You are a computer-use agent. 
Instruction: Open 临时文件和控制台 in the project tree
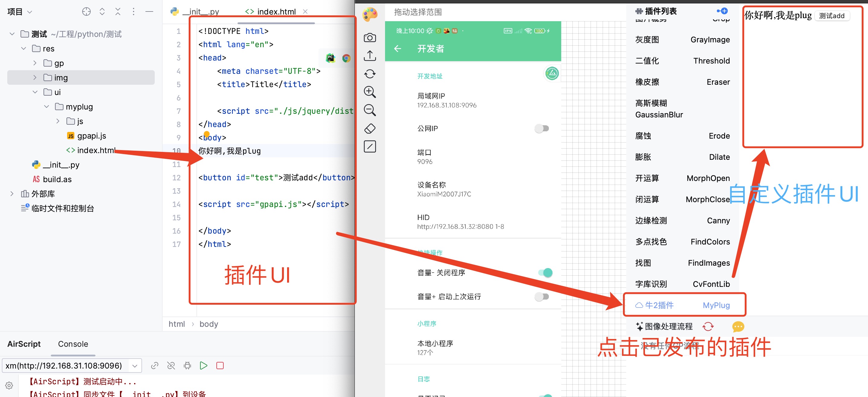pyautogui.click(x=57, y=208)
